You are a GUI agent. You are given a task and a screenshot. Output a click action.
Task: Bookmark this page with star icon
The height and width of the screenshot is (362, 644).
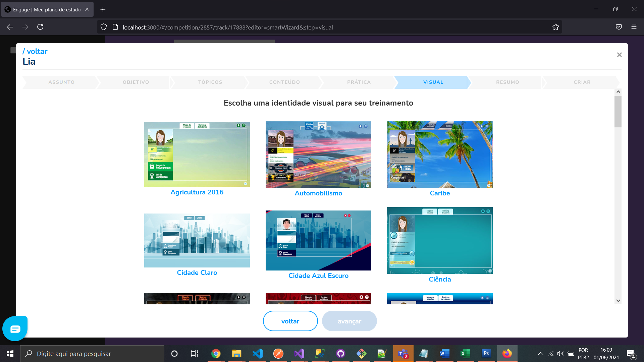tap(556, 27)
